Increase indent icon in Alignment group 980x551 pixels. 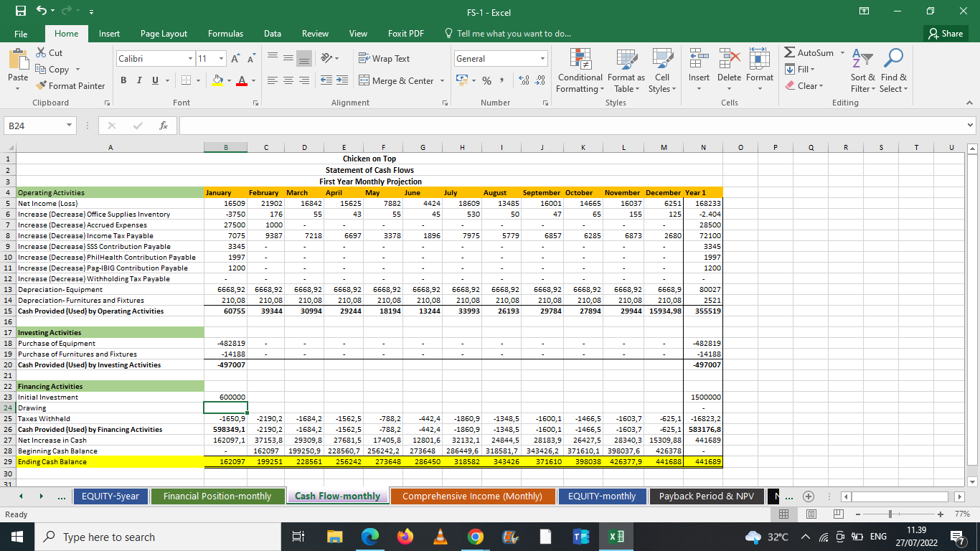pyautogui.click(x=342, y=81)
